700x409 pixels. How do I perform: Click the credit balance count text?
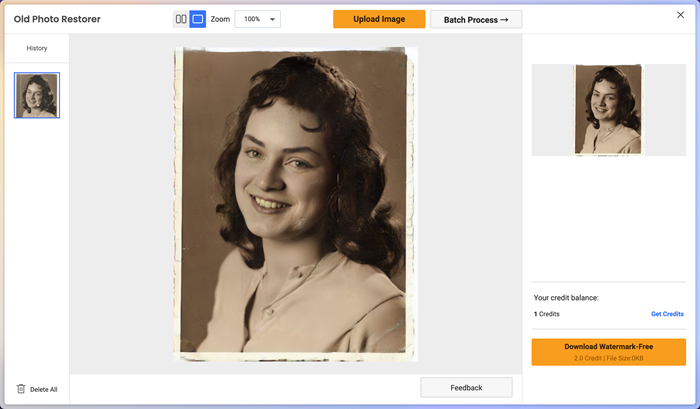(547, 314)
